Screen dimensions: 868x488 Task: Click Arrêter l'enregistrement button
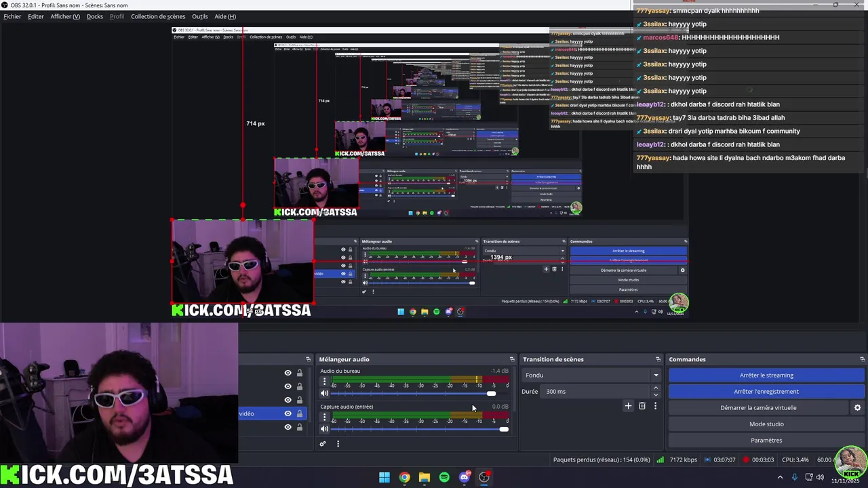coord(766,391)
